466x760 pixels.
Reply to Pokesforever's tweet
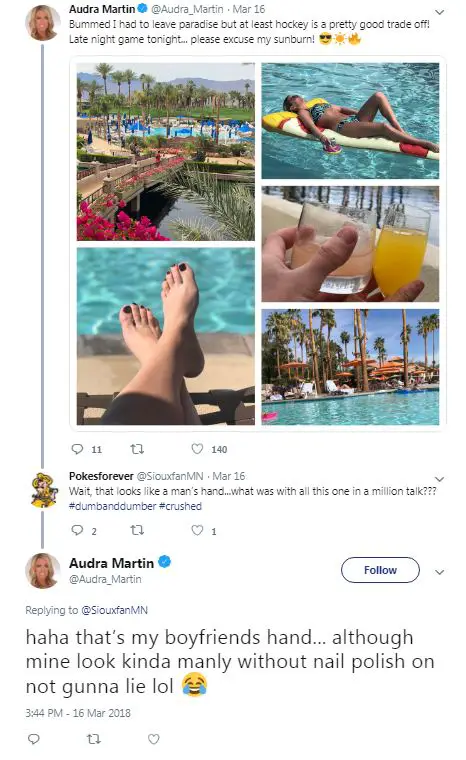77,530
